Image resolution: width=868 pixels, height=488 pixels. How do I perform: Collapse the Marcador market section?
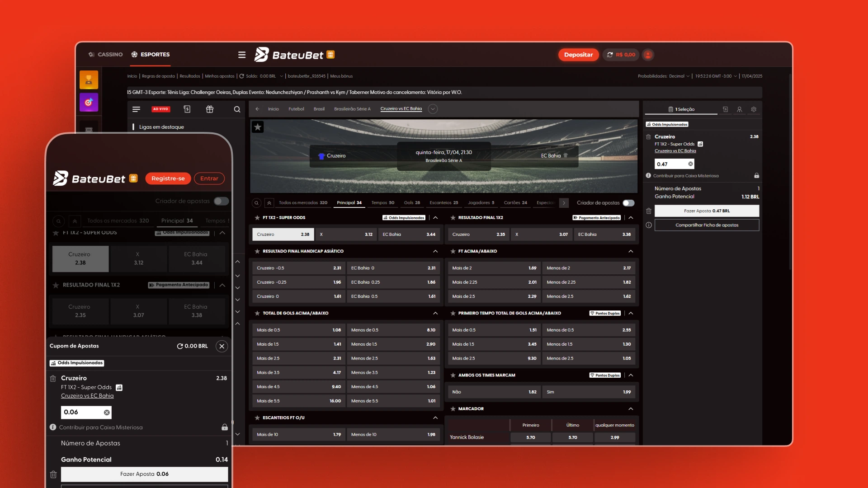[x=631, y=409]
